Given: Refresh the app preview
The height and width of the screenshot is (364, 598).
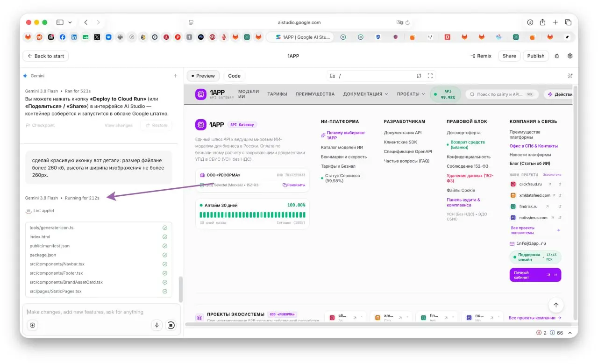Looking at the screenshot, I should [x=419, y=76].
